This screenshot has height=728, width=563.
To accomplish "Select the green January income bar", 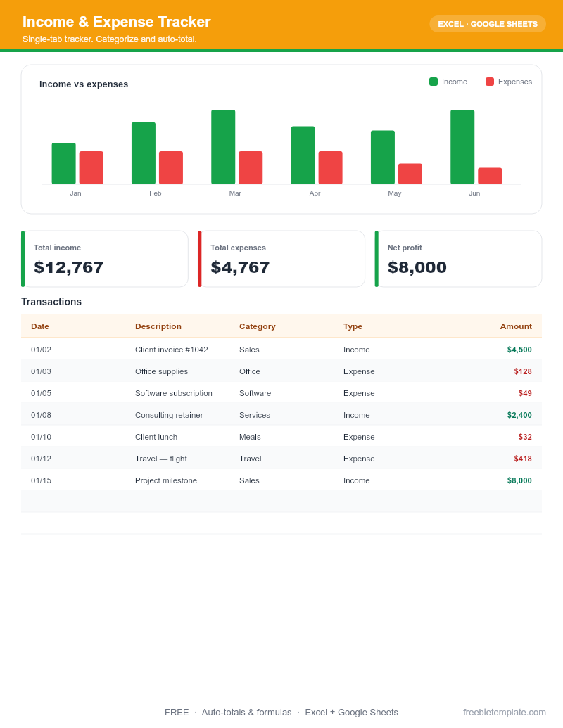I will coord(63,163).
